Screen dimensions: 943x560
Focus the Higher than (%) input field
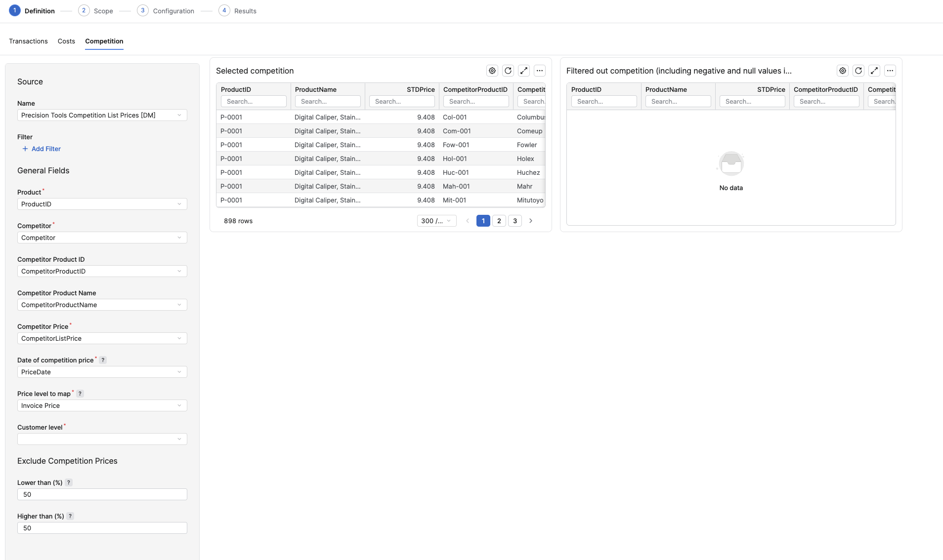102,528
